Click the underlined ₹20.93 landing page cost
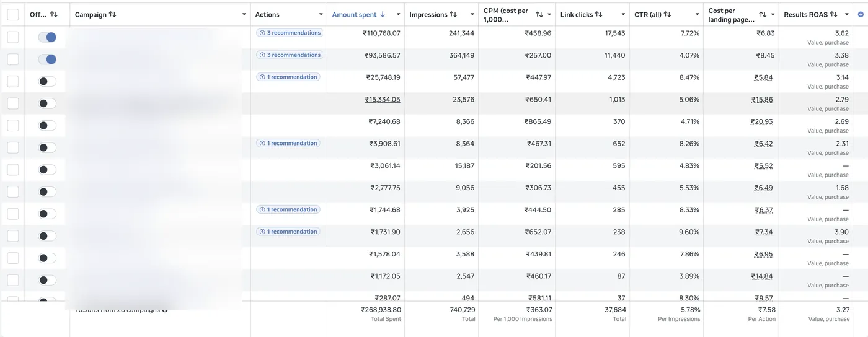Screen dimensions: 868x337 pyautogui.click(x=763, y=121)
